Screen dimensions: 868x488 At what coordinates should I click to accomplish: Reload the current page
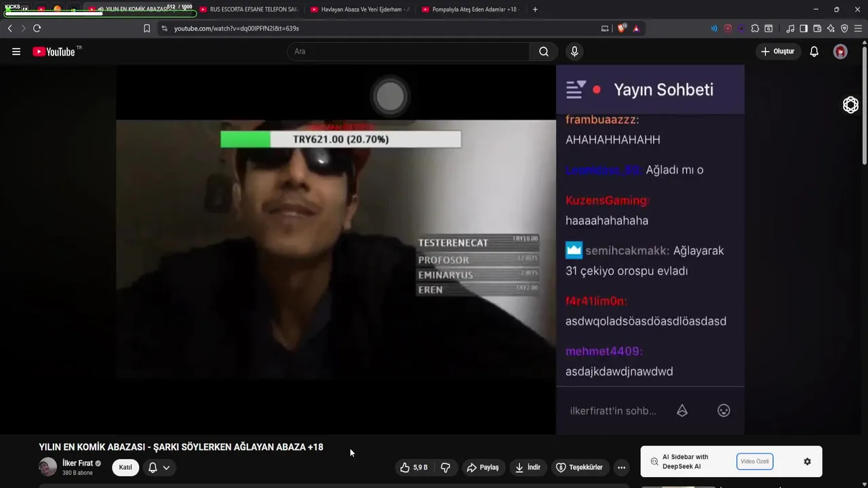click(x=37, y=28)
